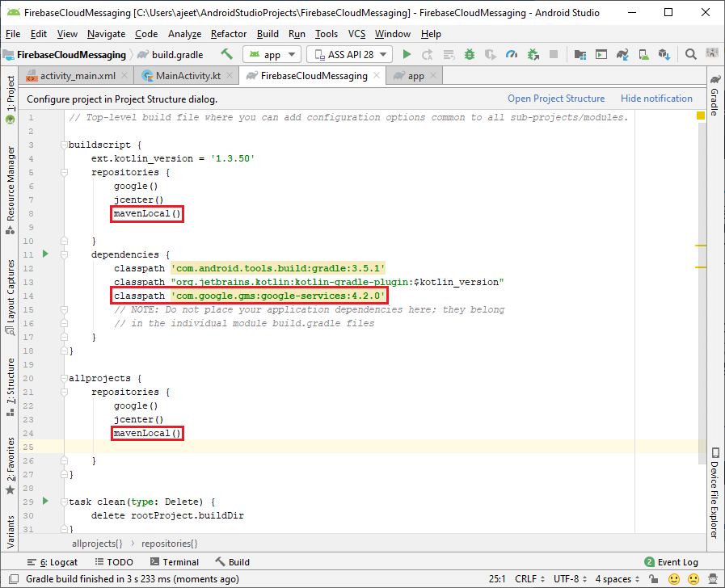Open the UTF-8 encoding selector
The image size is (725, 588).
pos(570,579)
